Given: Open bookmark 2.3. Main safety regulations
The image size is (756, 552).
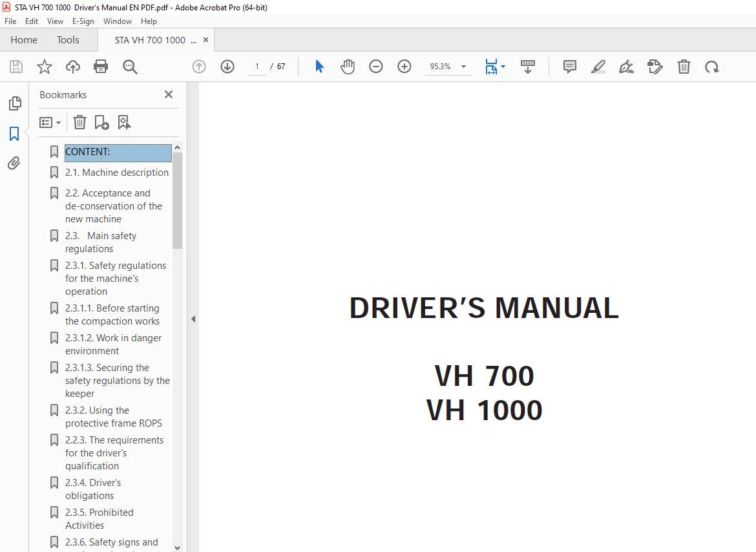Looking at the screenshot, I should pos(101,242).
